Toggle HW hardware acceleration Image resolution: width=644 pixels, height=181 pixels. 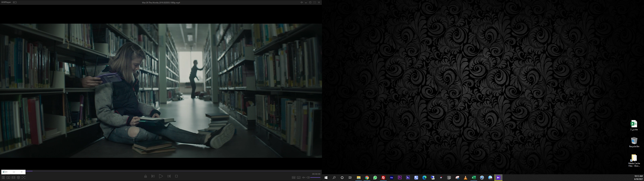(x=293, y=177)
